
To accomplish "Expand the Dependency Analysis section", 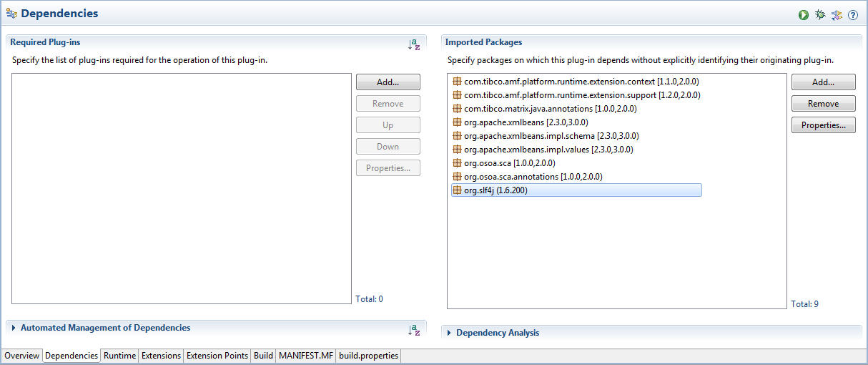I will [x=450, y=333].
